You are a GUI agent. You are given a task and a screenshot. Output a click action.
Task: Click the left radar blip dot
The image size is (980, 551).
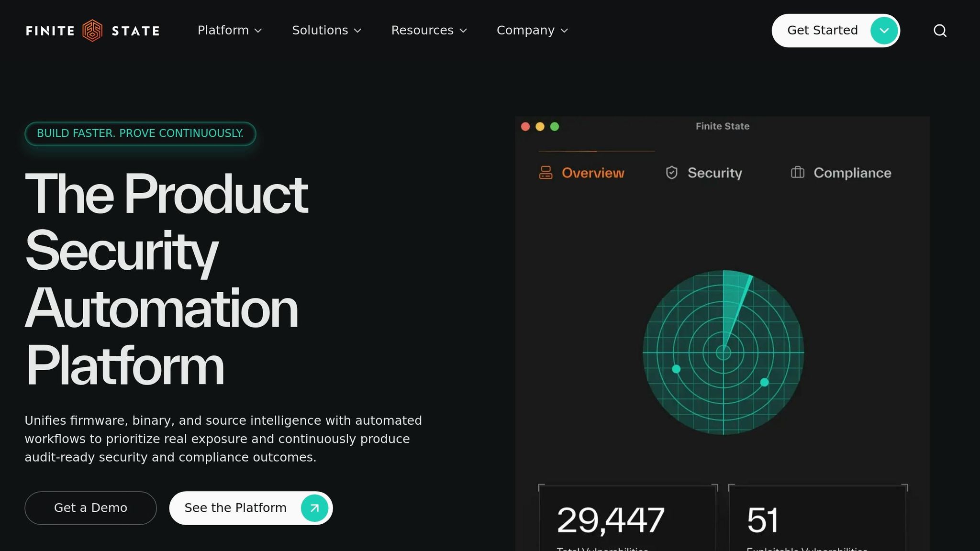click(x=676, y=369)
